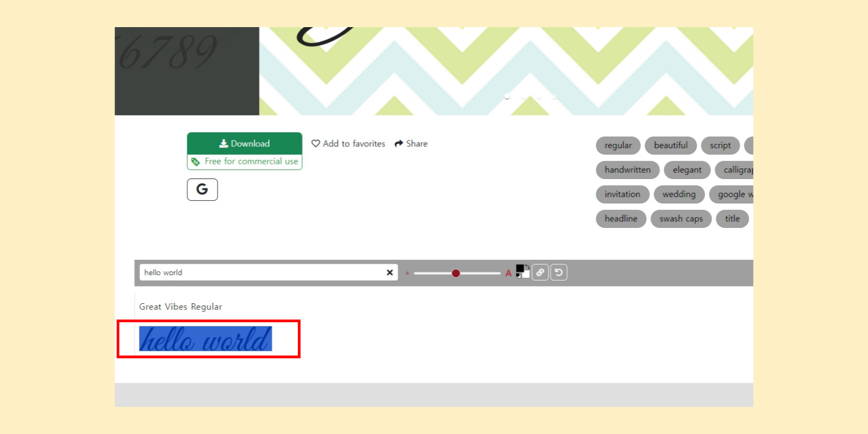Open the wedding tag
Screen dimensions: 868x434
(x=679, y=194)
